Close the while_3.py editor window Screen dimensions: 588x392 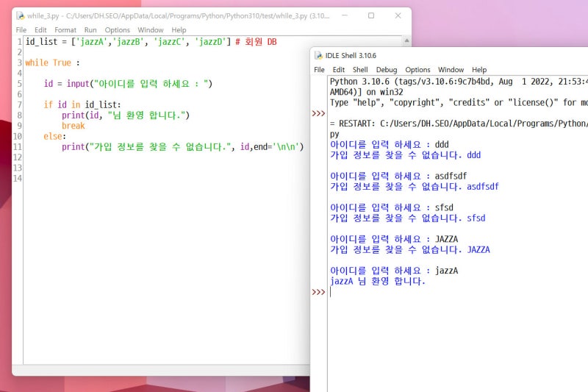click(398, 15)
